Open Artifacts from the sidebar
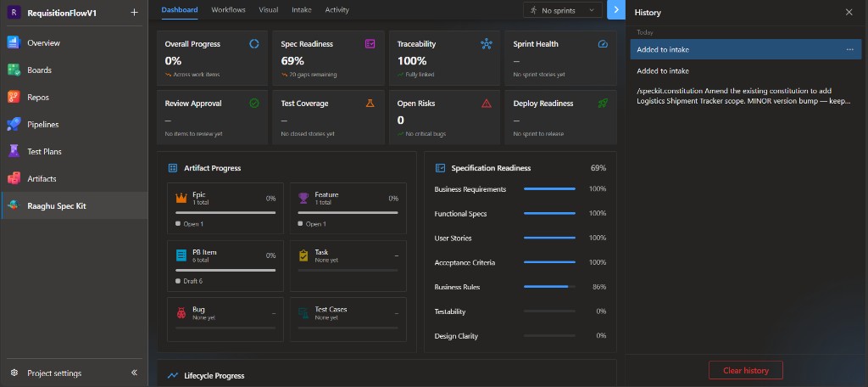The image size is (868, 387). tap(74, 178)
